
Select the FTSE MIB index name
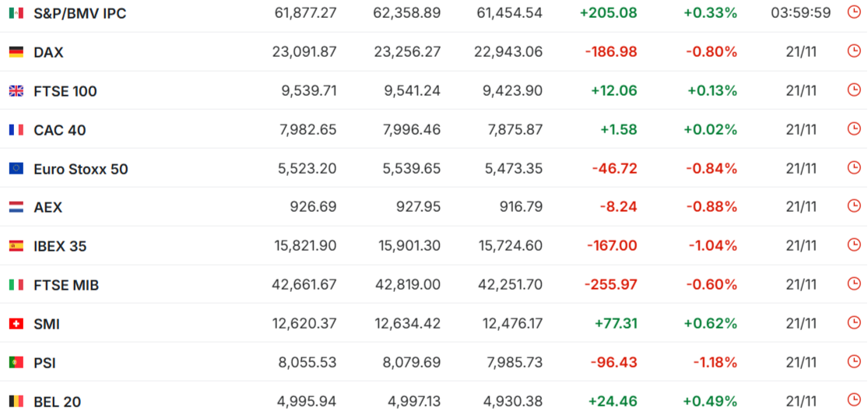[x=66, y=285]
